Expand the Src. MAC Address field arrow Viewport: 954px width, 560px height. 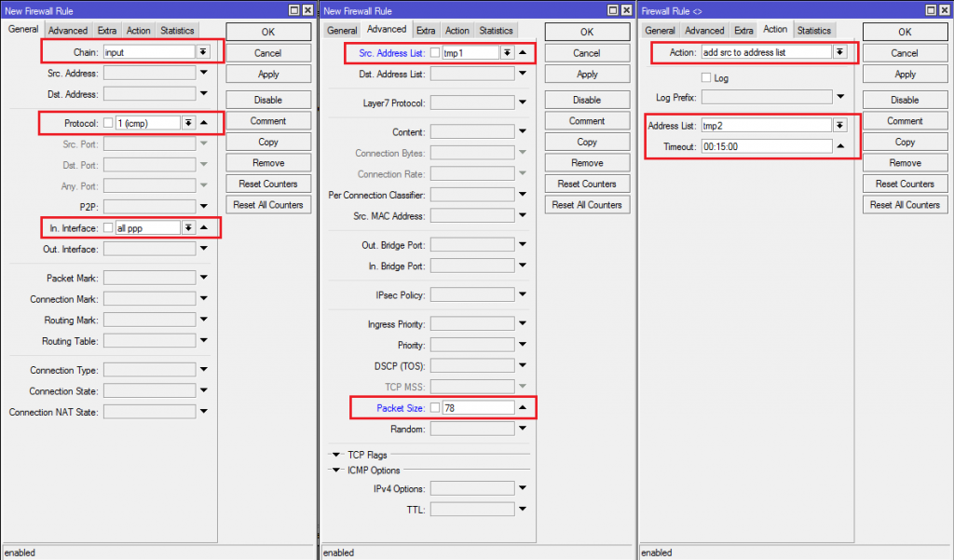coord(523,215)
